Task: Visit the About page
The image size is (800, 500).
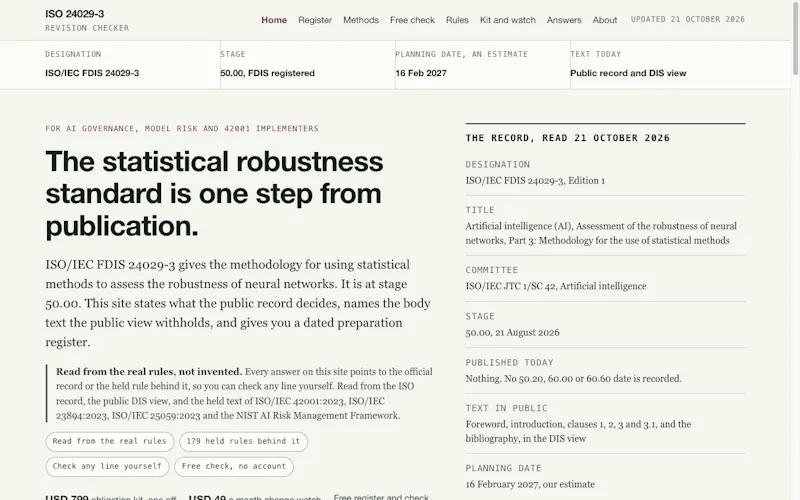Action: pos(605,20)
